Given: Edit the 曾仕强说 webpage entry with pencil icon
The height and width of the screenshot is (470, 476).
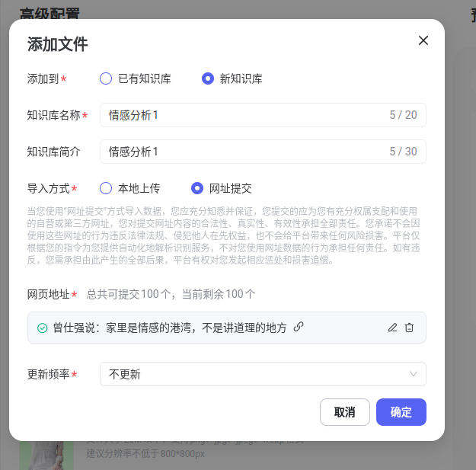Looking at the screenshot, I should click(392, 328).
